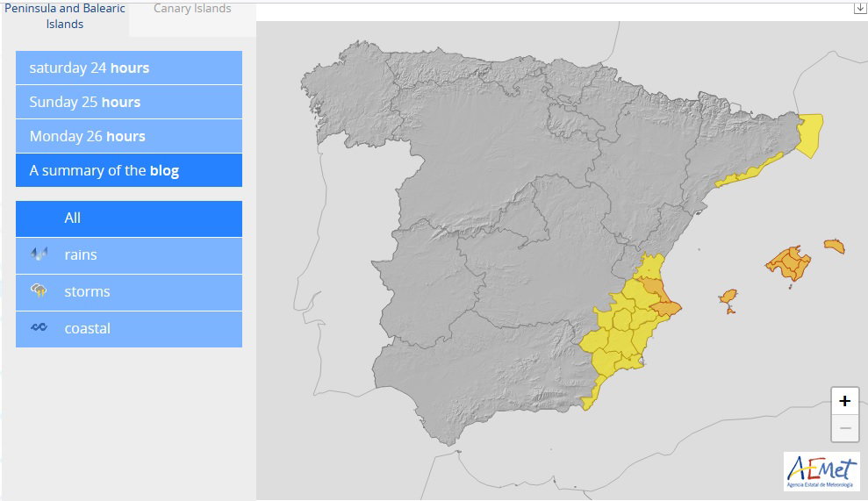The width and height of the screenshot is (868, 501).
Task: Select orange Menorca island on the map
Action: [x=835, y=246]
